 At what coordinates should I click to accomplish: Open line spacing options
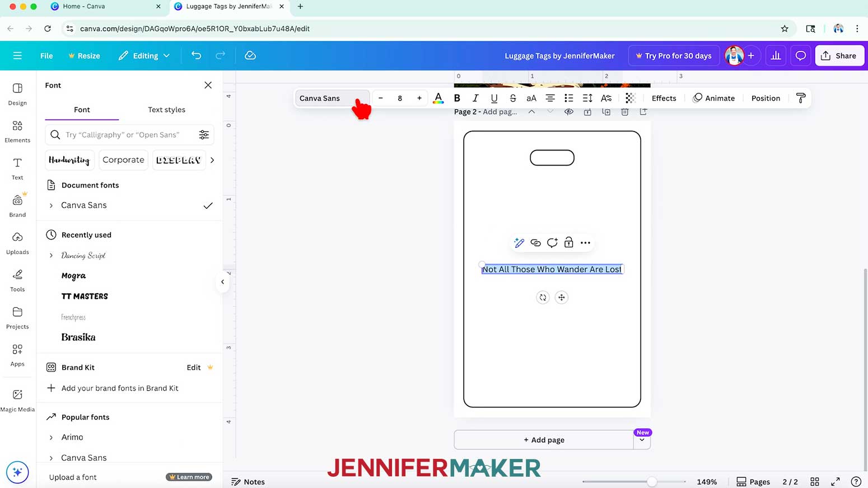point(587,98)
